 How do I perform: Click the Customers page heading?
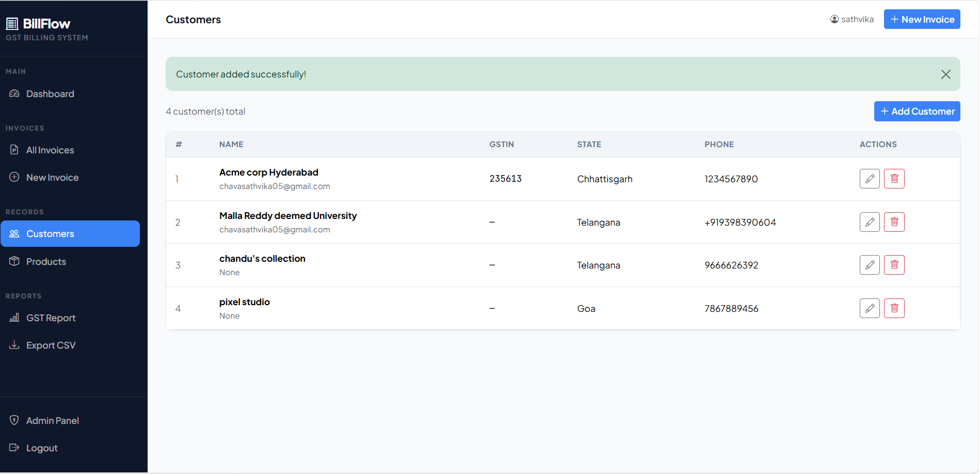pyautogui.click(x=194, y=20)
